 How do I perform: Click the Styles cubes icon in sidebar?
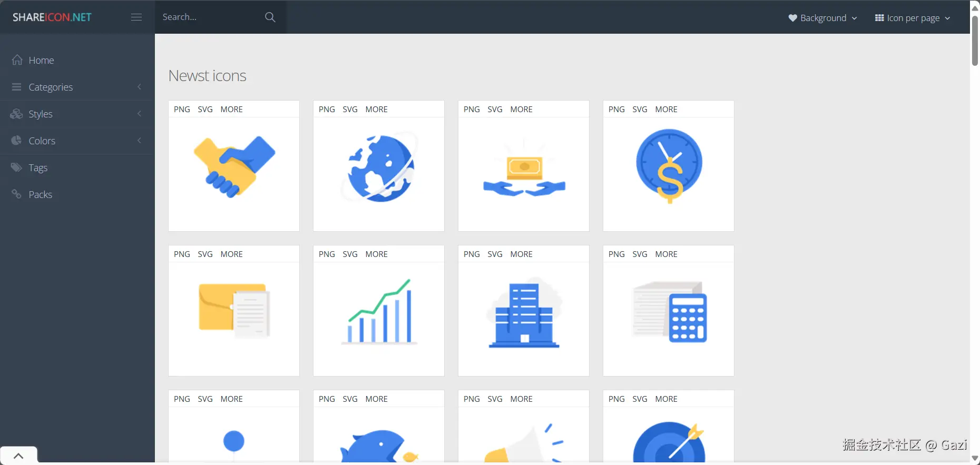click(x=17, y=114)
